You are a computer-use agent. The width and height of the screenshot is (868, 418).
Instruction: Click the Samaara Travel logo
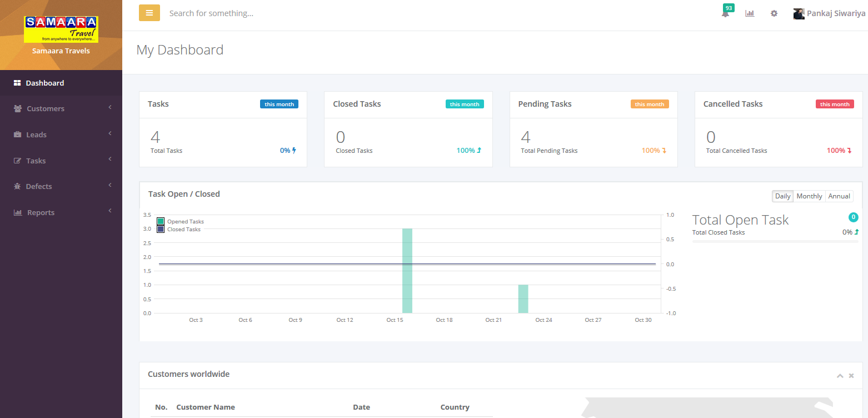61,29
